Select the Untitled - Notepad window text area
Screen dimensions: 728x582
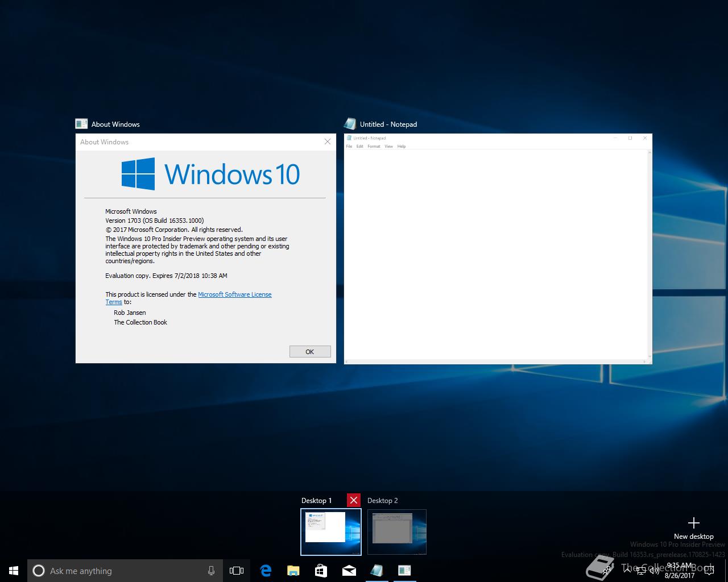coord(496,254)
